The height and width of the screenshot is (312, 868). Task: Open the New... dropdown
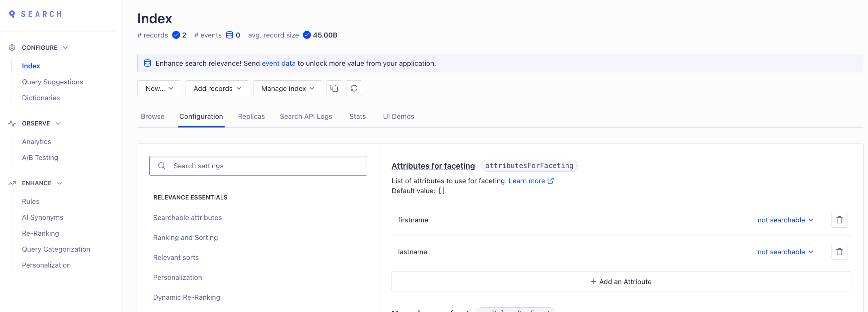click(159, 88)
